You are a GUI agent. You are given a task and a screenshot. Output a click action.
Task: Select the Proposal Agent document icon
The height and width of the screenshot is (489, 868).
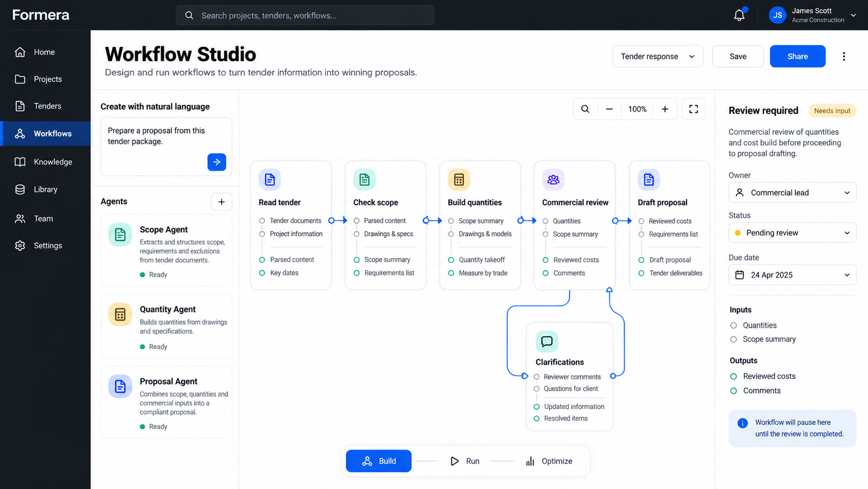pos(120,386)
